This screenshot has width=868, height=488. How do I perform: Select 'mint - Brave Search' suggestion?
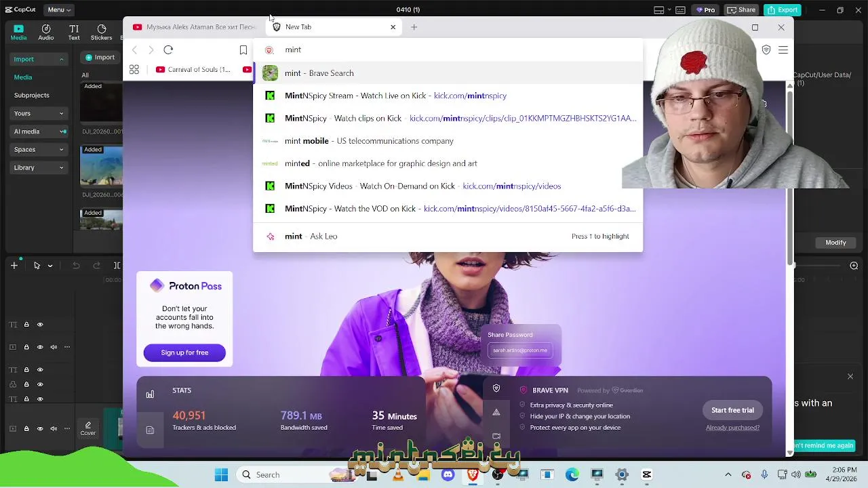[x=448, y=73]
